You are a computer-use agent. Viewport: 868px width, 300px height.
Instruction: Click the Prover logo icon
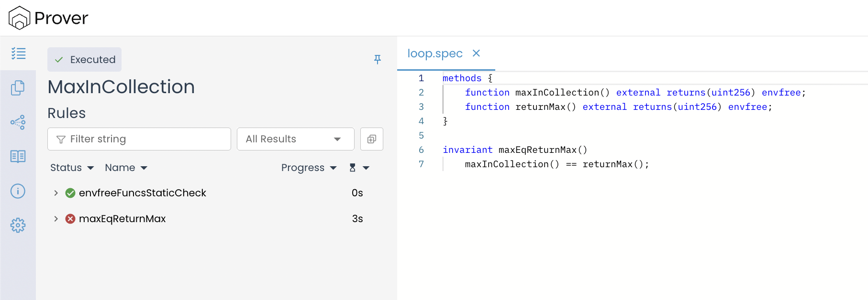19,18
